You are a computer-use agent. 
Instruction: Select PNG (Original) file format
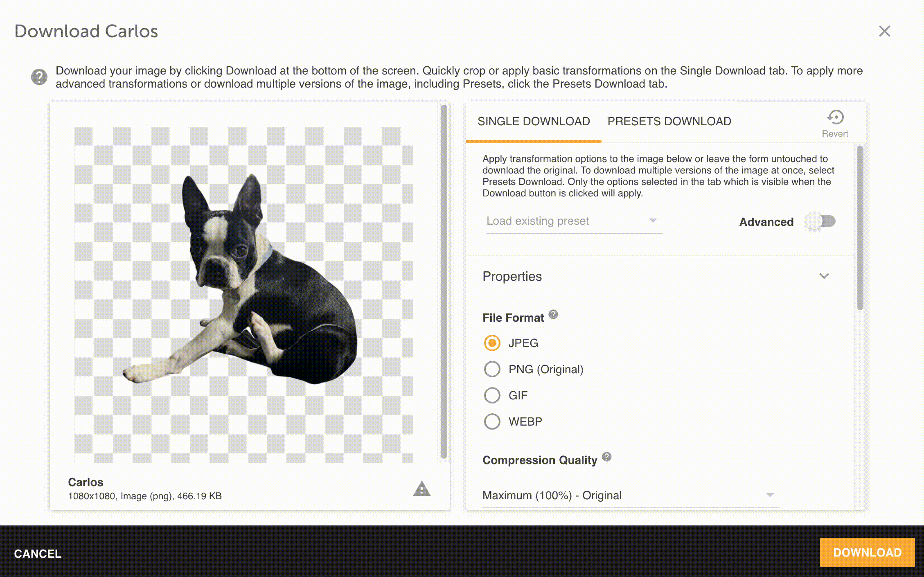point(492,369)
